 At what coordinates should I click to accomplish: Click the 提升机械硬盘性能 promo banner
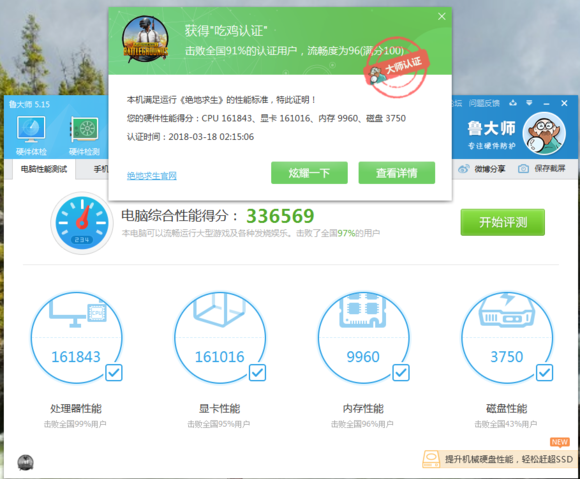(500, 459)
